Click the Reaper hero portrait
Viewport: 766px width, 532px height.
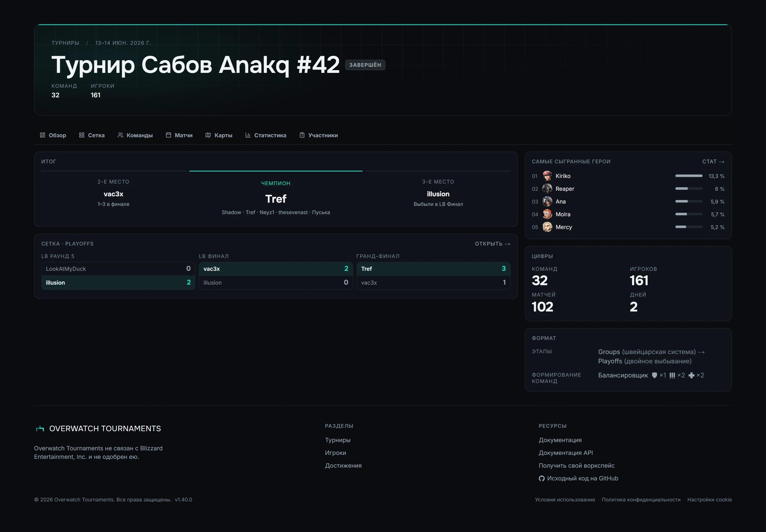tap(547, 189)
